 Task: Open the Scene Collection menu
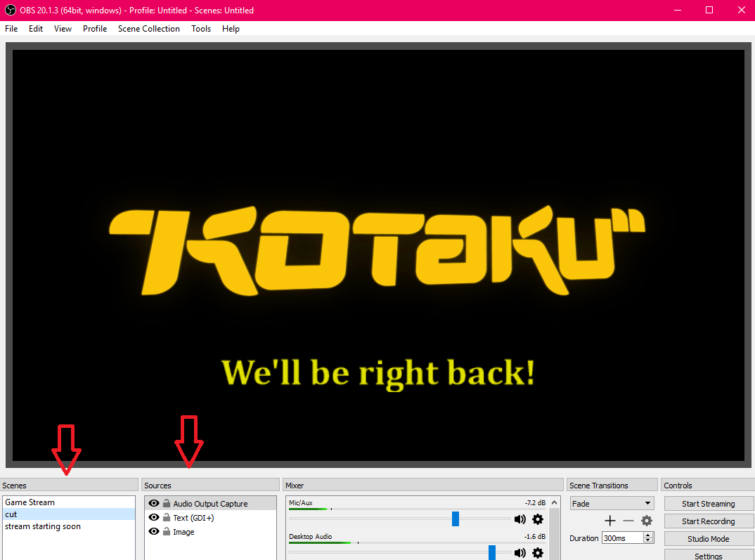148,29
